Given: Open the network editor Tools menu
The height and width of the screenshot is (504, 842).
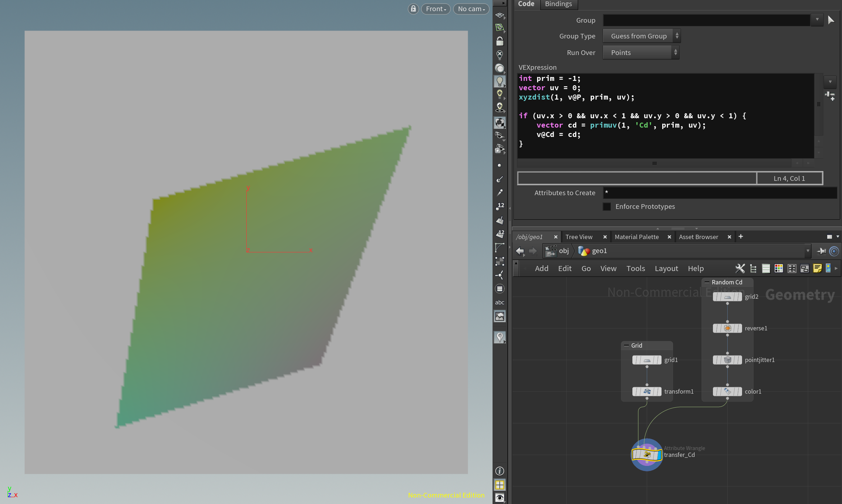Looking at the screenshot, I should click(636, 269).
